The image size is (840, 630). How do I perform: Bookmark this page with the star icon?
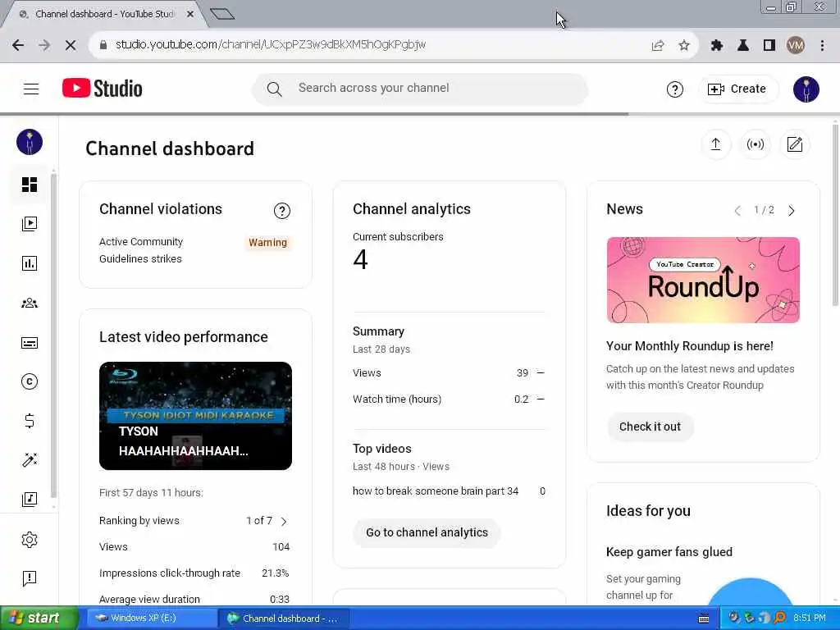click(x=684, y=45)
